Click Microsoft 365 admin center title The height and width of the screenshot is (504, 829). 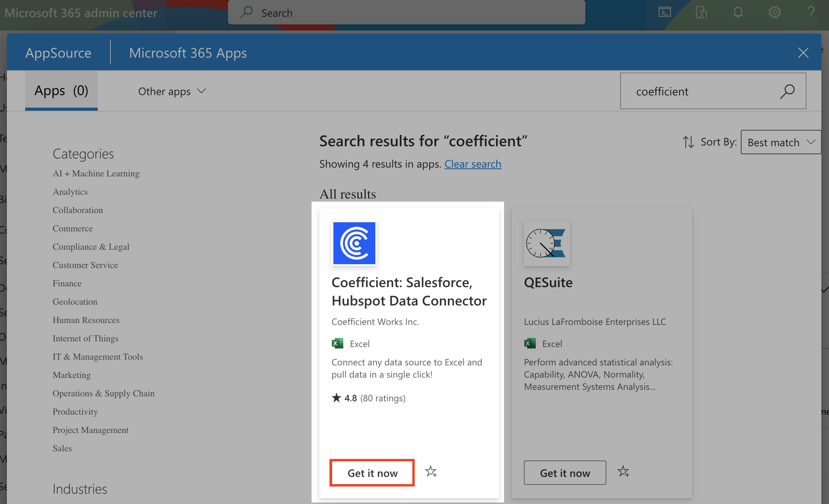(x=81, y=13)
